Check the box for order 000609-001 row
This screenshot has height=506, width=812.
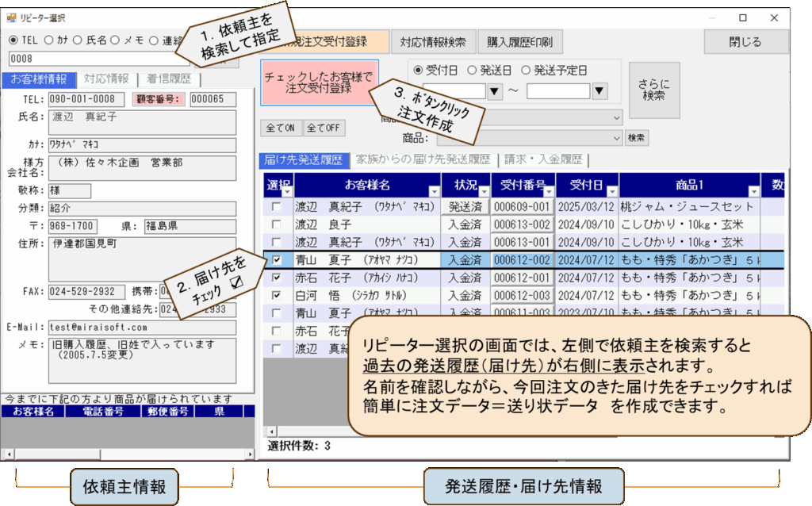pos(276,207)
